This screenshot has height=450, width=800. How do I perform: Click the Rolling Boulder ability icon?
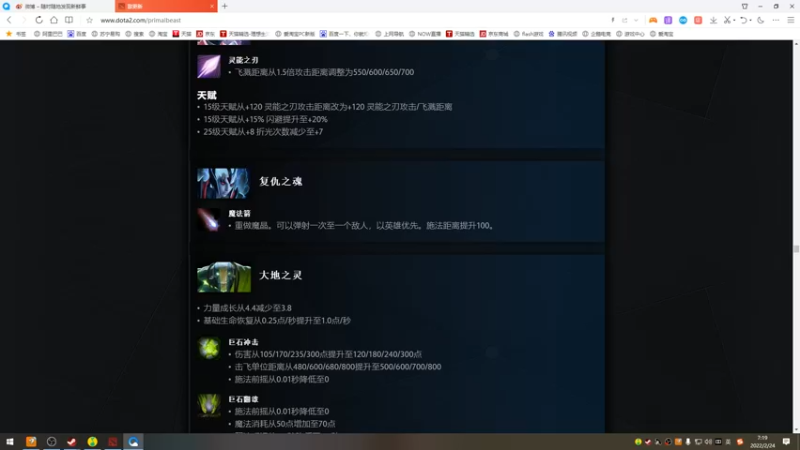pyautogui.click(x=209, y=406)
